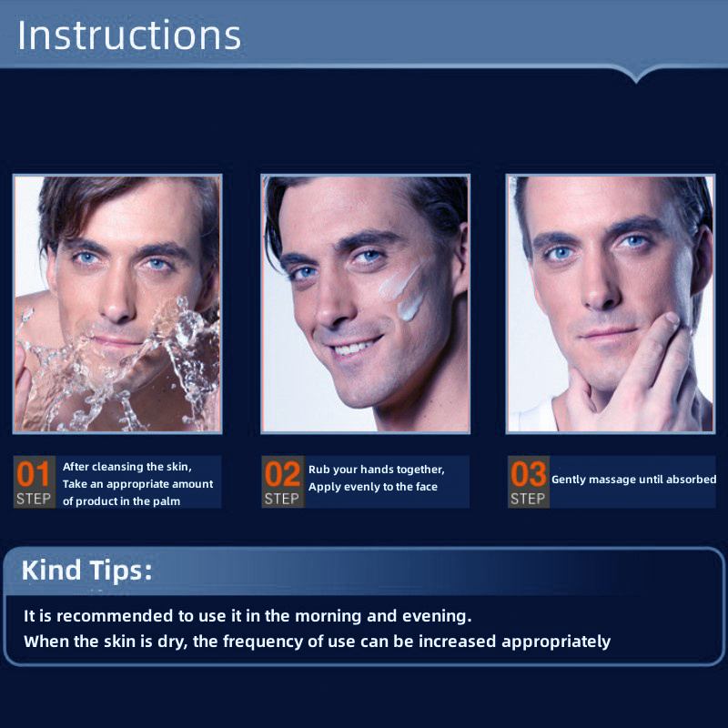The image size is (728, 728).
Task: Select the orange 03 STEP badge
Action: click(529, 482)
